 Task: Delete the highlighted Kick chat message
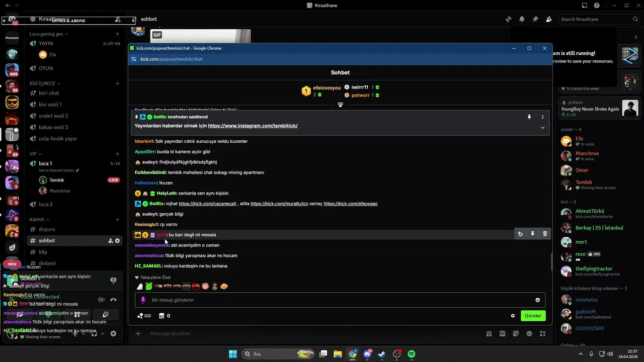545,234
